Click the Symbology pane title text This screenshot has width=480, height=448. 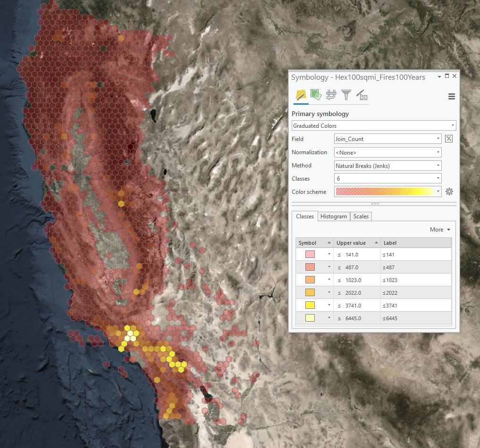pos(358,77)
